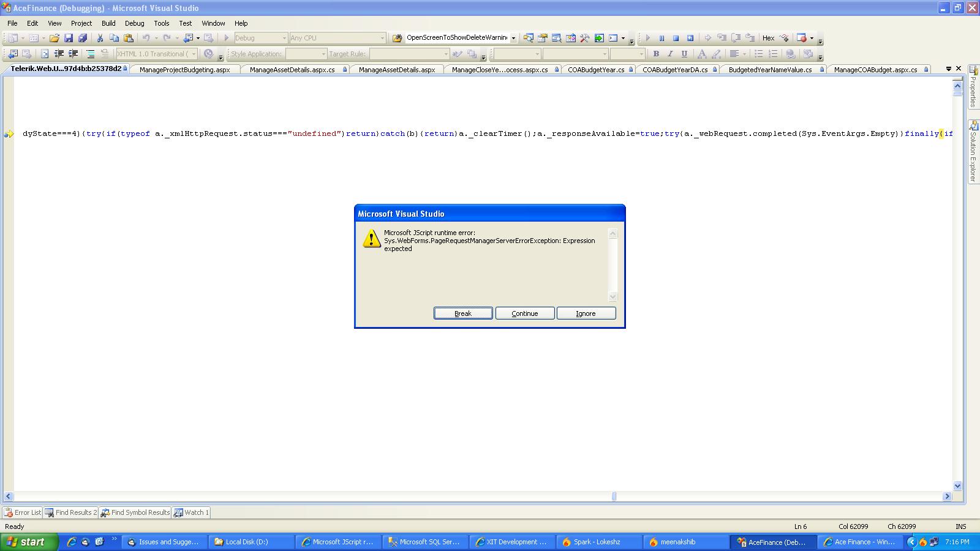This screenshot has width=980, height=551.
Task: Toggle Hex display mode
Action: click(x=768, y=38)
